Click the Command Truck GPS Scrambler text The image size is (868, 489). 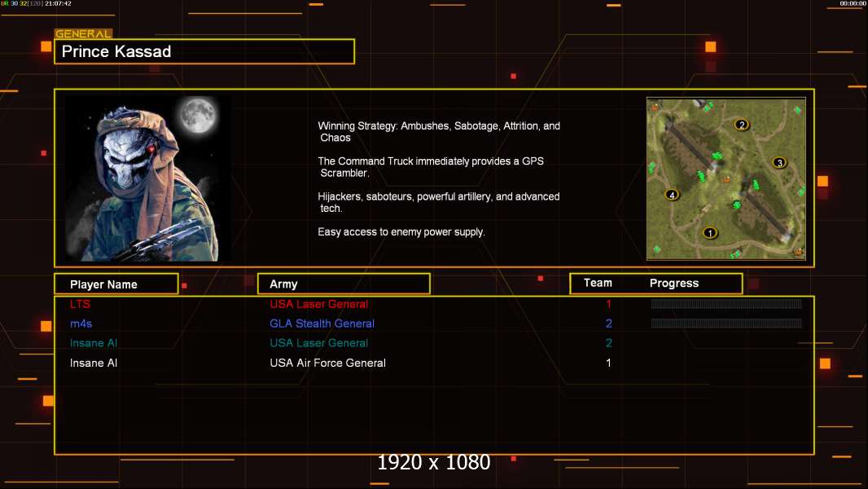point(431,167)
